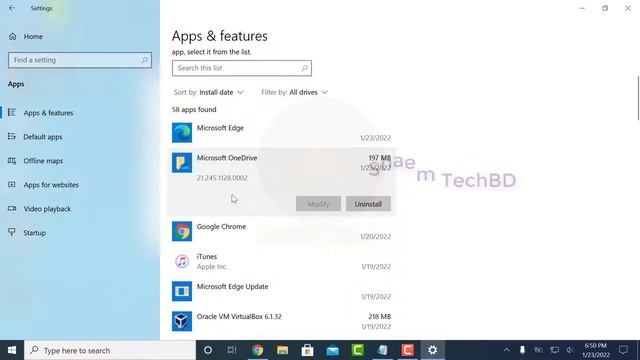The height and width of the screenshot is (360, 640).
Task: Open the network icon in system tray
Action: pyautogui.click(x=554, y=350)
